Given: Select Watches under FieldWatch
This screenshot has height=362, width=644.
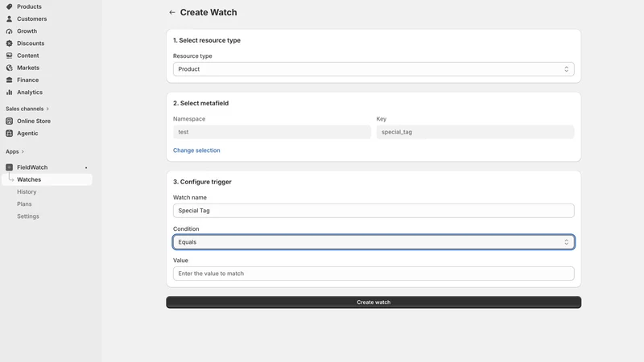Looking at the screenshot, I should [x=47, y=179].
